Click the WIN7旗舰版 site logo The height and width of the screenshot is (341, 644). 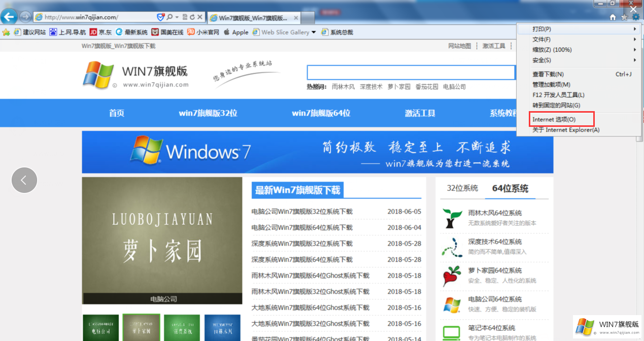point(136,75)
